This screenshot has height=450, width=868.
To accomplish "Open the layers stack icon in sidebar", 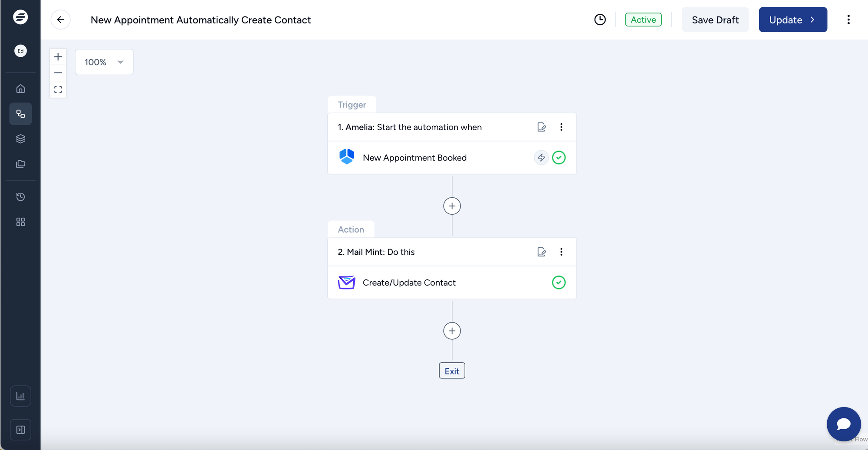I will click(x=20, y=139).
